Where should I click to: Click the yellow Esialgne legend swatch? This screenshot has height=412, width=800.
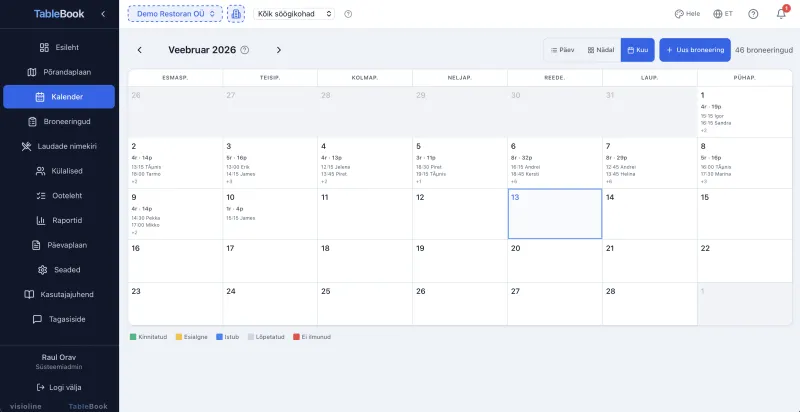point(179,337)
